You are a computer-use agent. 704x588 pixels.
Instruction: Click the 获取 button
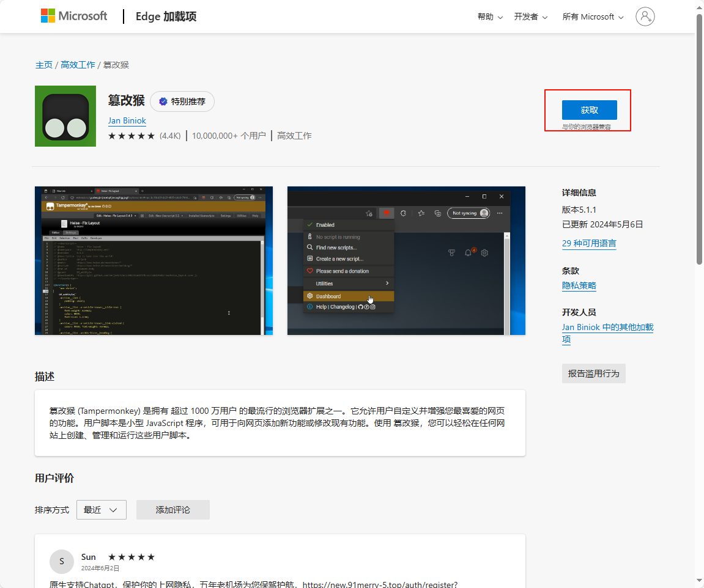click(x=590, y=111)
